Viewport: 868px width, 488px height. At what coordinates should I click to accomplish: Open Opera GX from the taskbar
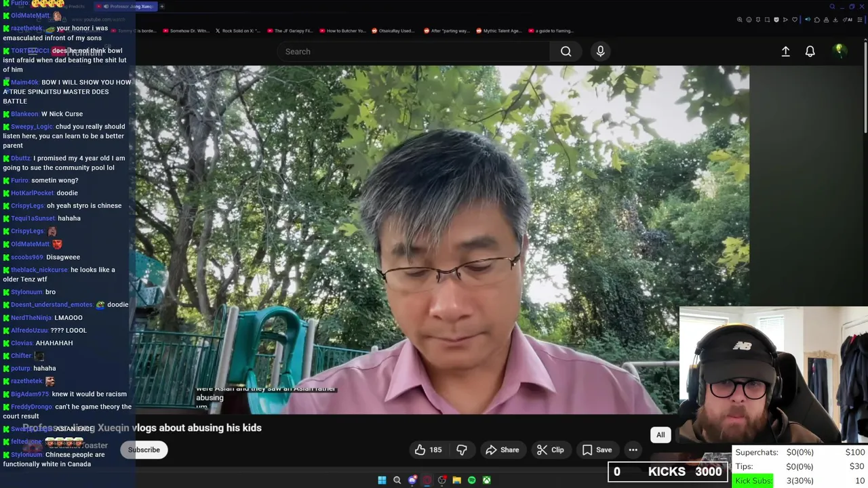coord(427,480)
